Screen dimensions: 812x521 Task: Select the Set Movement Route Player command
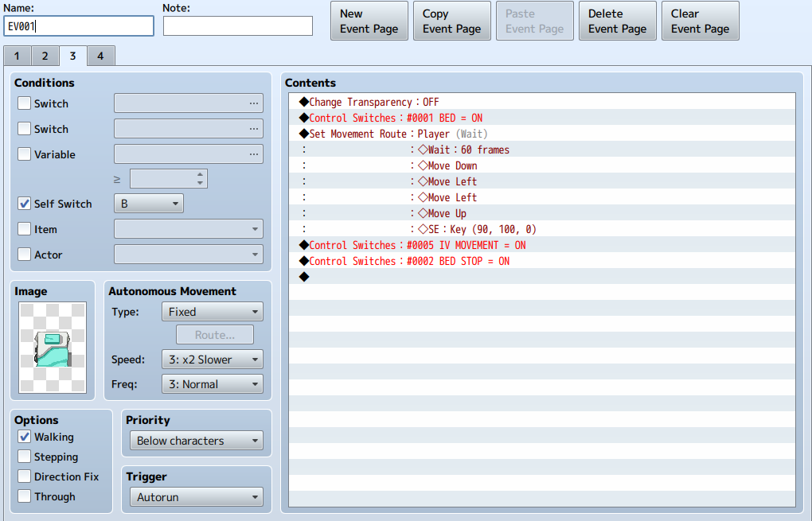[x=541, y=134]
